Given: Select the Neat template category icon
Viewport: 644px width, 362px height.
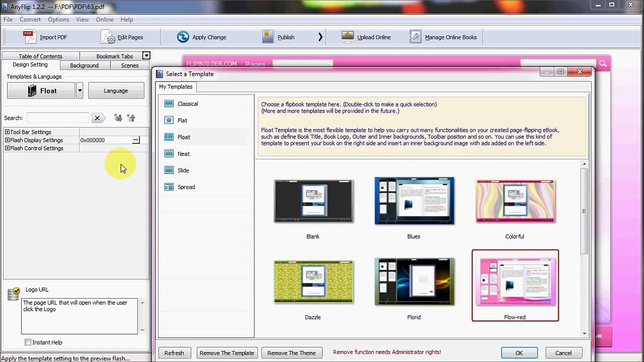Looking at the screenshot, I should (169, 153).
